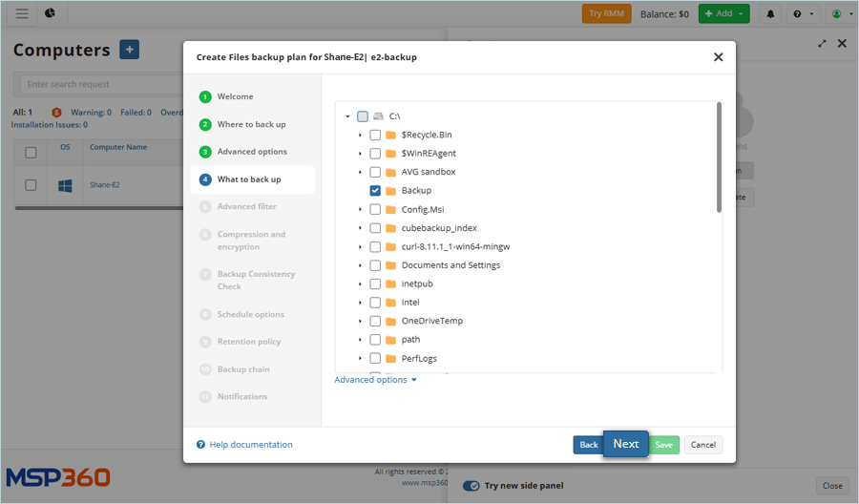Go to the Welcome wizard step
This screenshot has width=859, height=504.
click(x=235, y=96)
